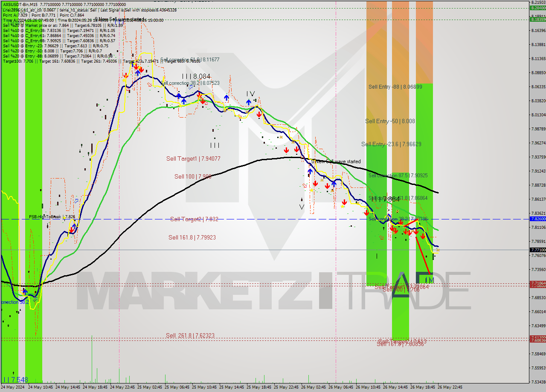Click the 8.0130 price axis value
The width and height of the screenshot is (546, 392).
[538, 115]
